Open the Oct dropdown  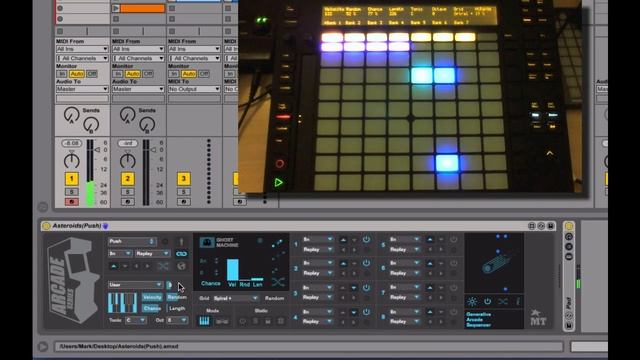[177, 320]
